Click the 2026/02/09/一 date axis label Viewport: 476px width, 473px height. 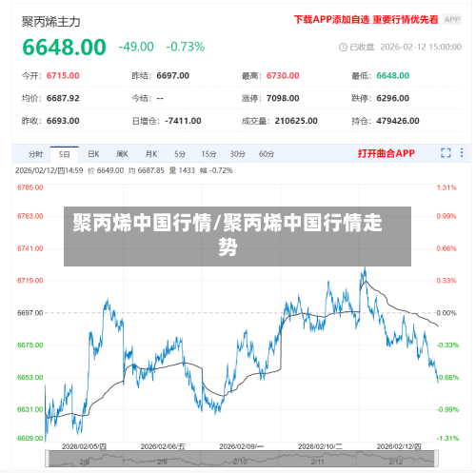click(x=242, y=446)
